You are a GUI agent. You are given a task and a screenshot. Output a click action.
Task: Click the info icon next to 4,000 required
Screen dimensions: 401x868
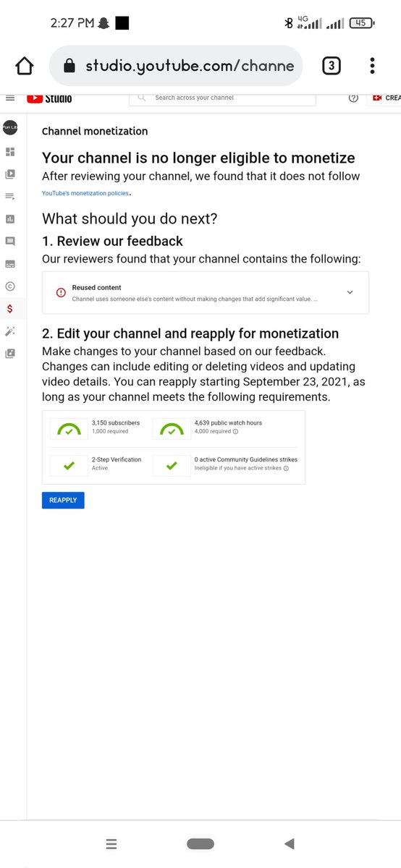pyautogui.click(x=236, y=432)
